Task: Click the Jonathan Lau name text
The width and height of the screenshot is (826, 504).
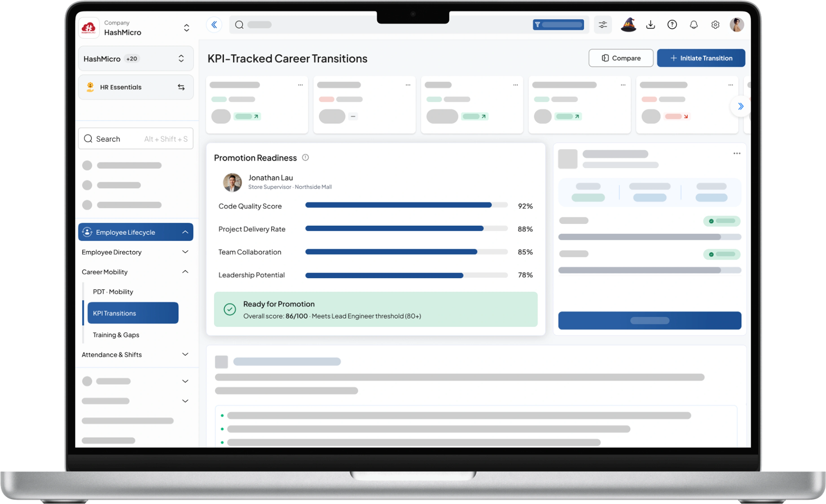Action: [270, 178]
